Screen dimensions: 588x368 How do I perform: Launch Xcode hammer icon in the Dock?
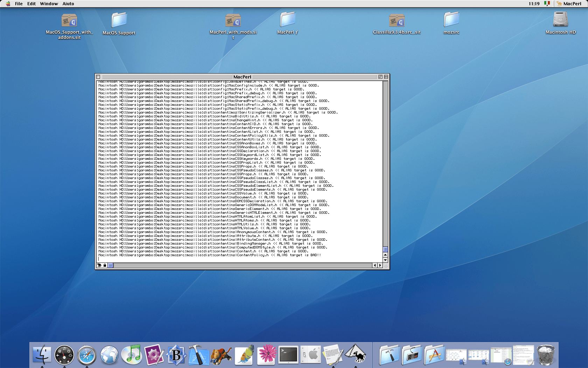coord(199,355)
